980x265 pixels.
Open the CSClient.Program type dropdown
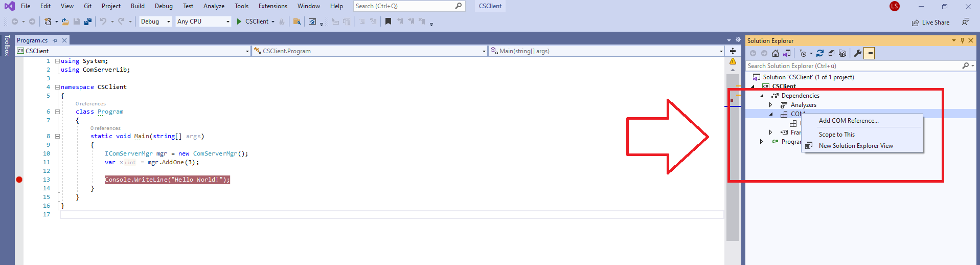pyautogui.click(x=369, y=51)
